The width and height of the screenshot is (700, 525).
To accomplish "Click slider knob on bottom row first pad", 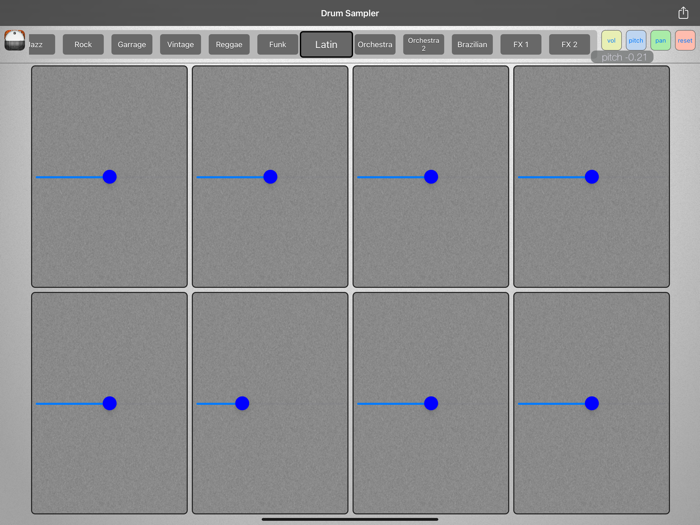I will click(x=109, y=403).
